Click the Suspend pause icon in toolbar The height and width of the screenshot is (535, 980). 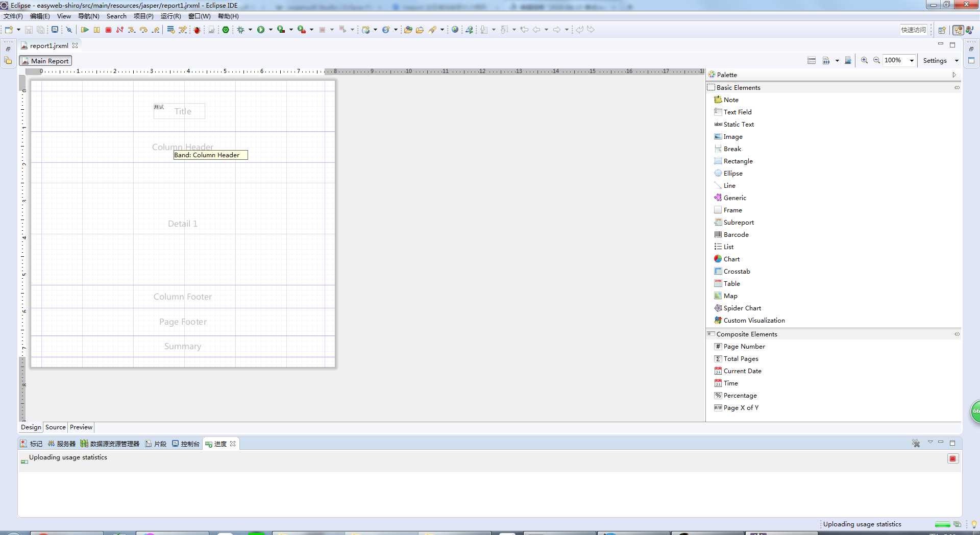pyautogui.click(x=96, y=30)
